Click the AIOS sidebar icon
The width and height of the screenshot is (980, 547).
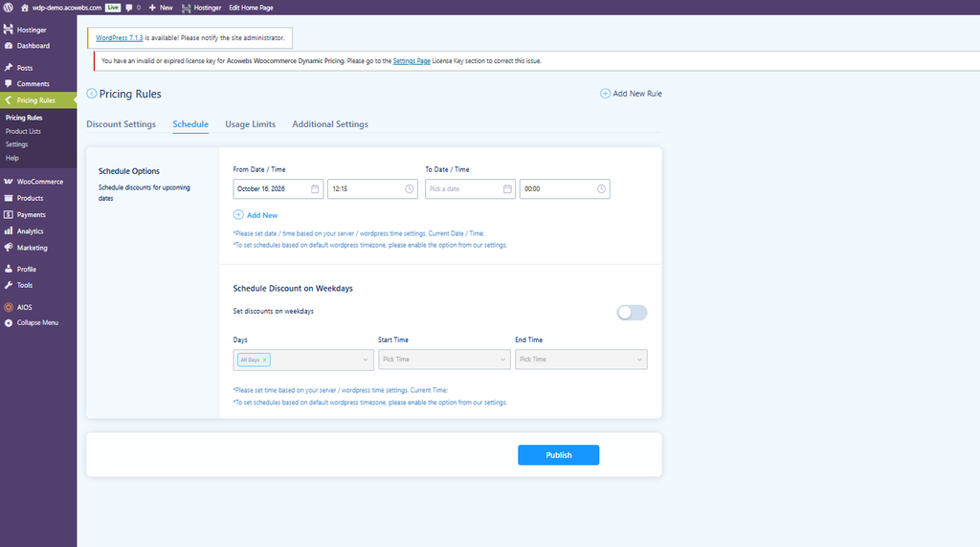(8, 307)
